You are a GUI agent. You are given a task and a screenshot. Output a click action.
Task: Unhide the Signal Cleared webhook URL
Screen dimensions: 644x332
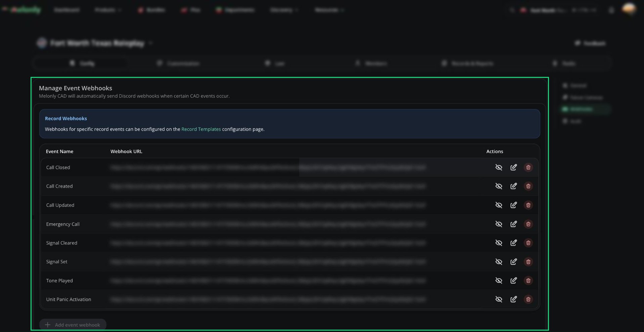(x=499, y=243)
